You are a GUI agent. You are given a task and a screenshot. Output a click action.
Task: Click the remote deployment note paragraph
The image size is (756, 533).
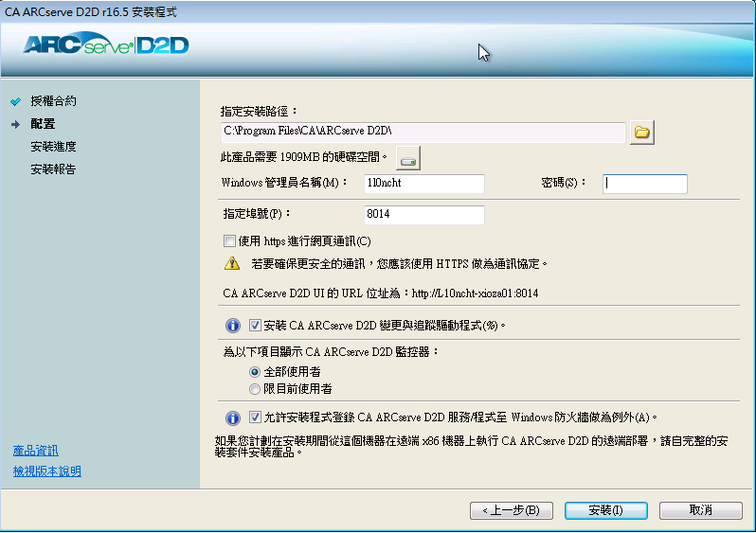(x=471, y=447)
